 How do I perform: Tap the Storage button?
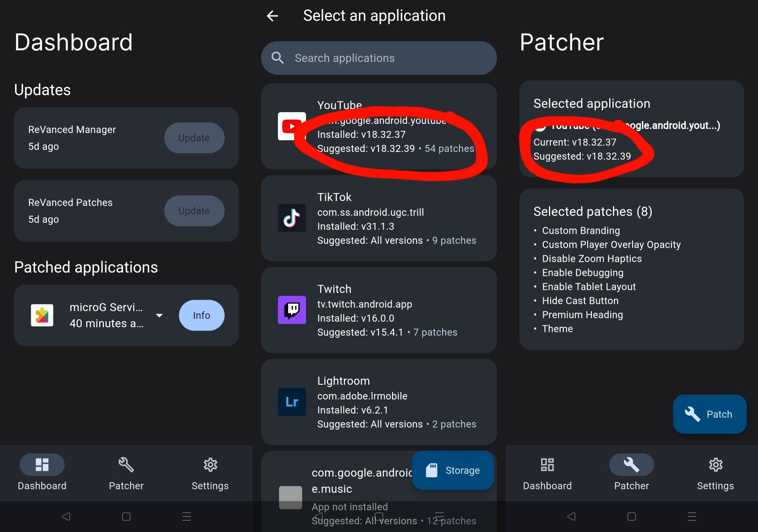[x=453, y=470]
